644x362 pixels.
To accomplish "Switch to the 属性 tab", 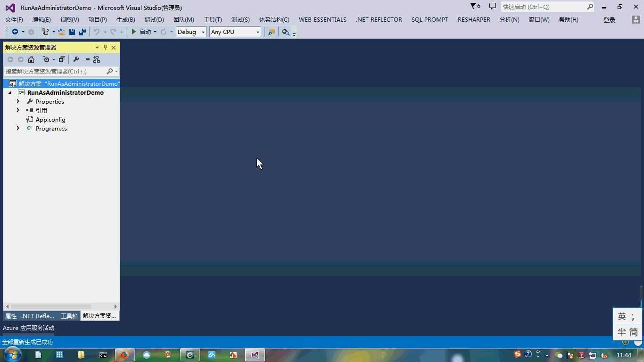I will coord(11,316).
